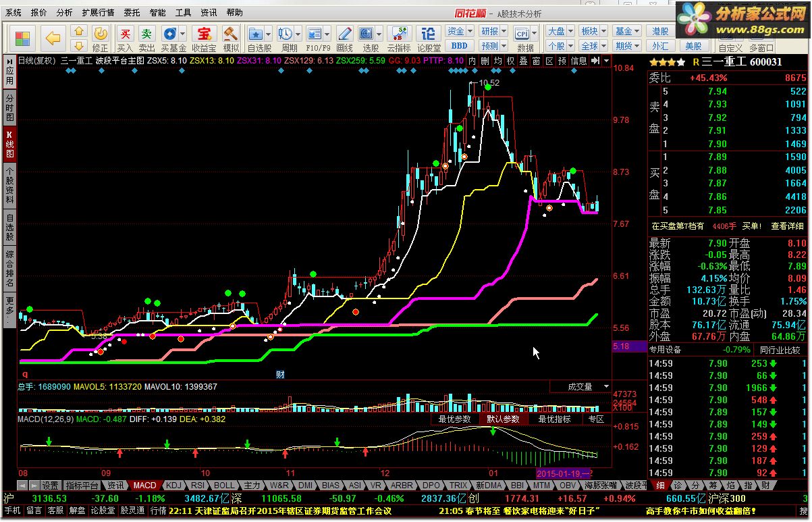Click the 周期 clock period icon
This screenshot has width=812, height=522.
[285, 34]
